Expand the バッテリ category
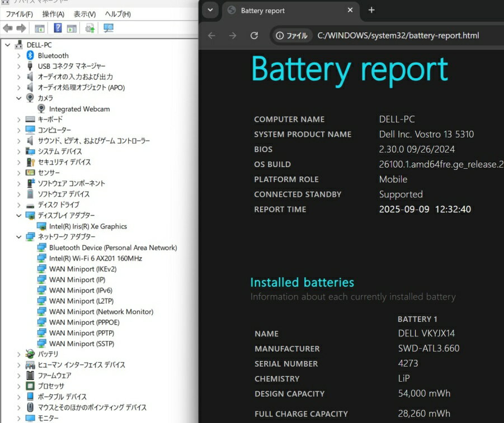This screenshot has height=423, width=504. [x=19, y=354]
